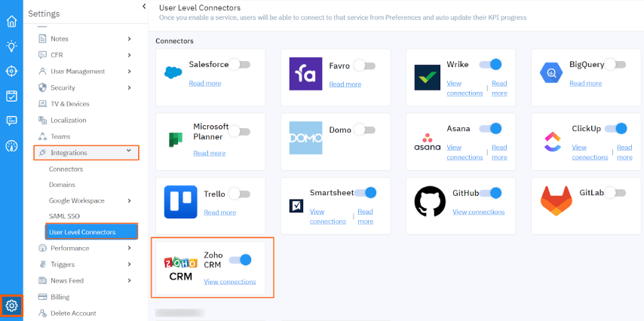This screenshot has height=321, width=644.
Task: Enable the BigQuery connector toggle
Action: coord(615,64)
